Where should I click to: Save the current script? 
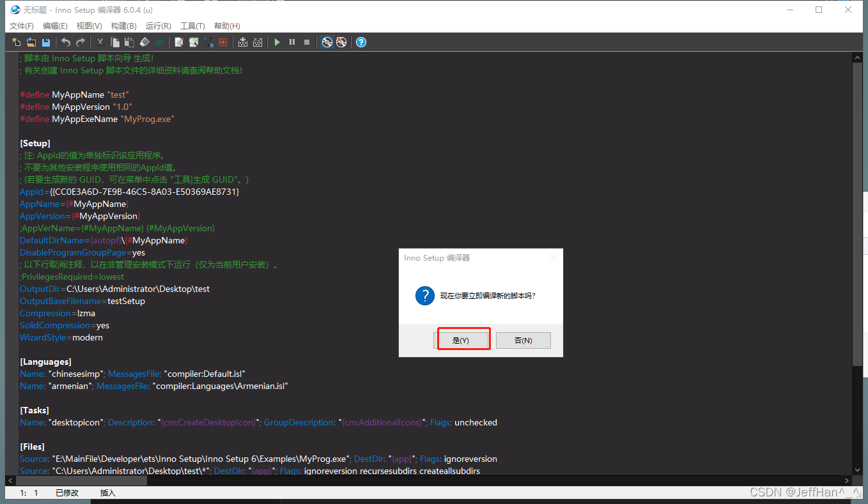click(45, 42)
